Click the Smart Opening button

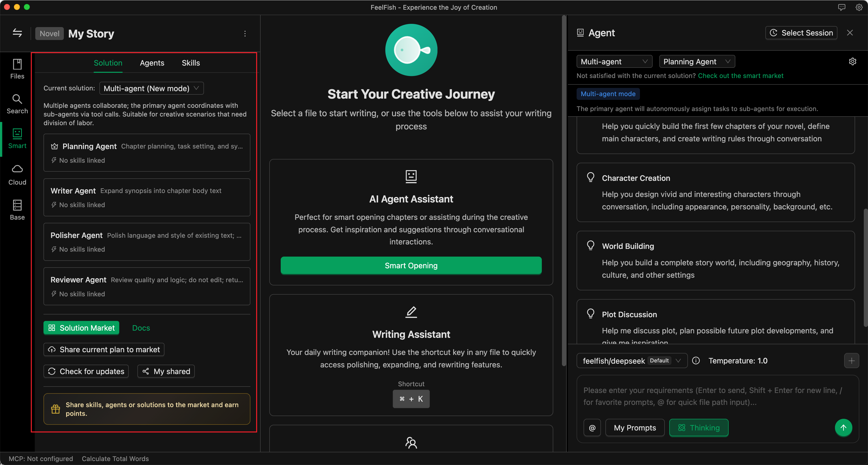[x=411, y=266]
